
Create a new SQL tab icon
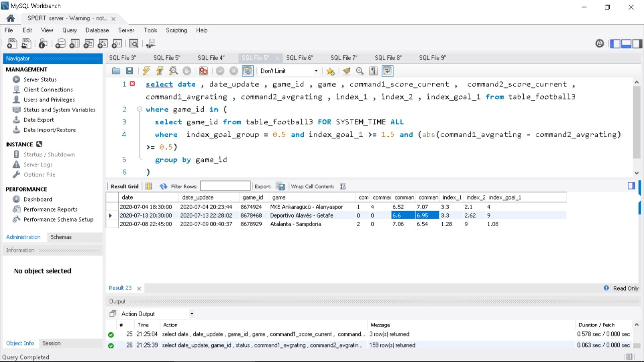[11, 44]
